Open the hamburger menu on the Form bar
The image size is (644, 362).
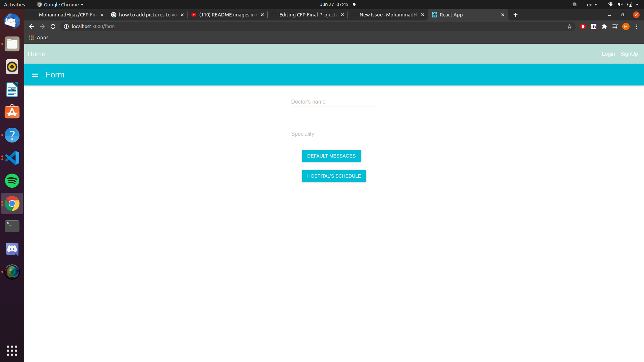click(x=35, y=75)
